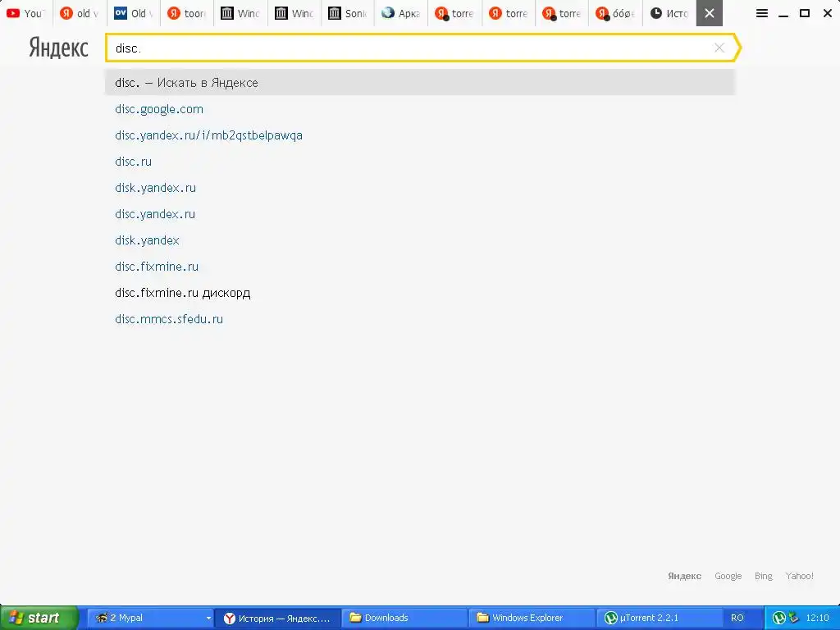Switch to the Windows Explorer taskbar window
This screenshot has height=630, width=840.
point(532,618)
